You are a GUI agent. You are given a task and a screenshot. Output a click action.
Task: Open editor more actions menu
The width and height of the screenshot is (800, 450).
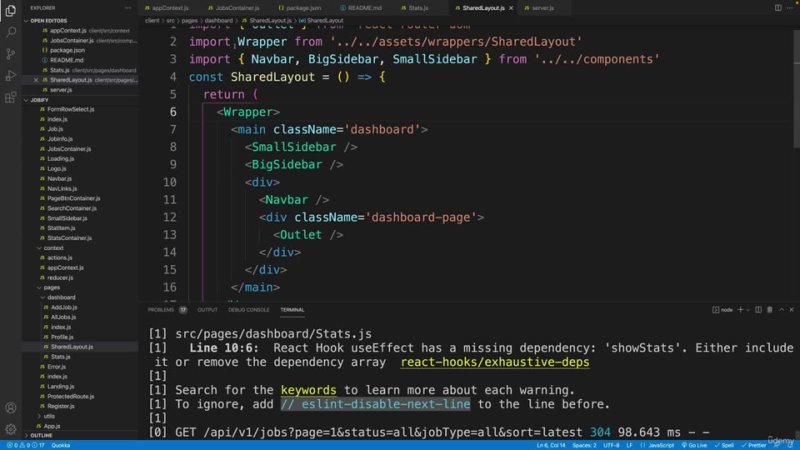click(x=790, y=8)
